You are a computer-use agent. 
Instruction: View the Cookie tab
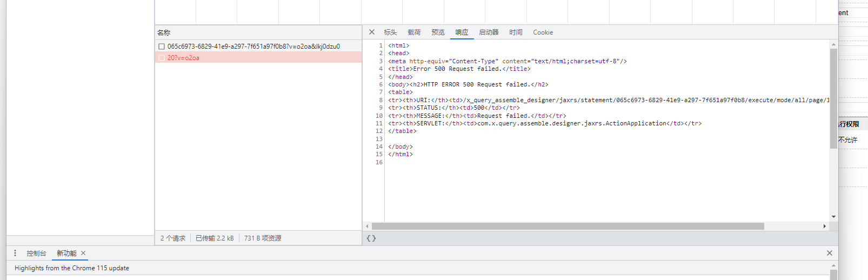(x=543, y=32)
